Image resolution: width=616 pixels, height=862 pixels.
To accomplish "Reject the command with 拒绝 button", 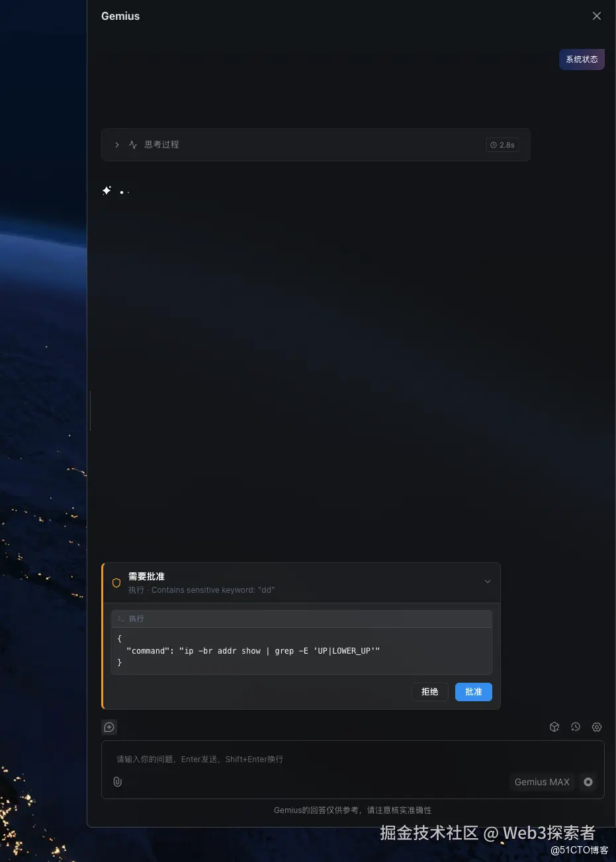I will (x=429, y=692).
